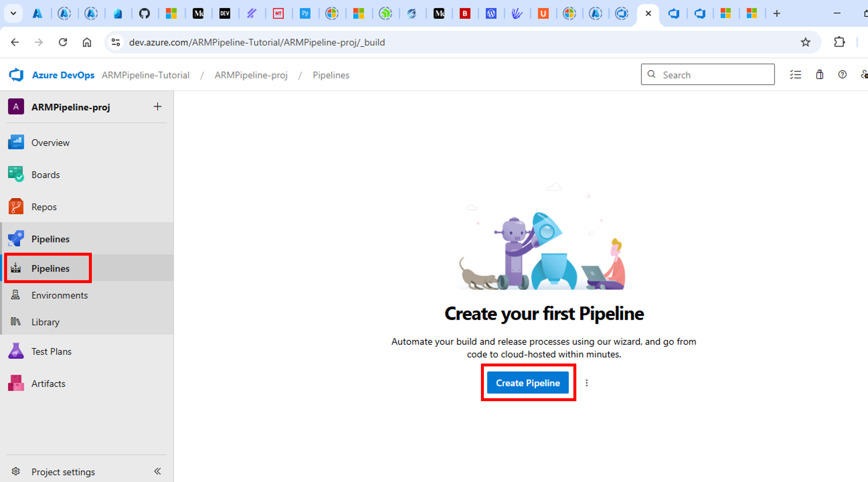868x482 pixels.
Task: Create a new project with the plus button
Action: coord(157,106)
